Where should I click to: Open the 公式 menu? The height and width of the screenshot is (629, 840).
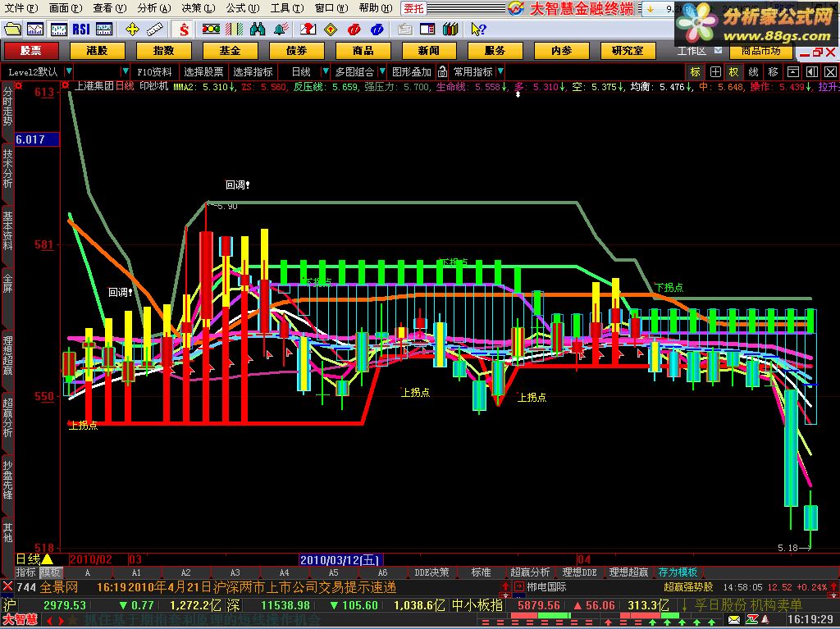[x=242, y=8]
